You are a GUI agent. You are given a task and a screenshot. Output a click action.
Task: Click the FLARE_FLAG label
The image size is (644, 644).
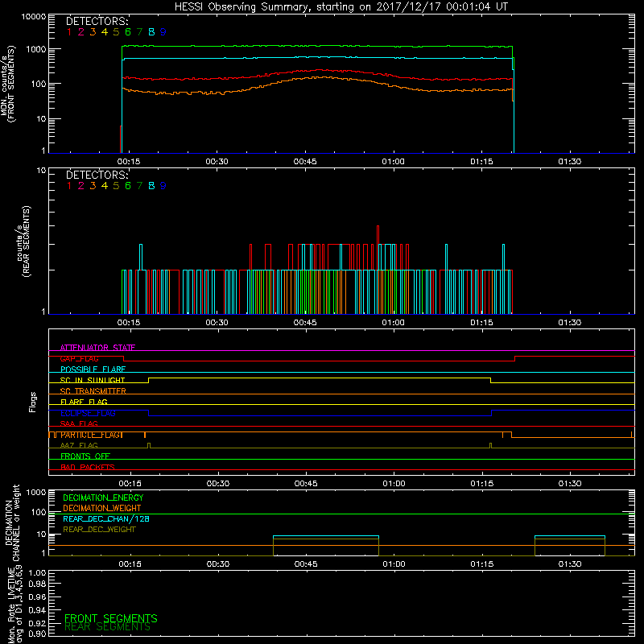(84, 402)
